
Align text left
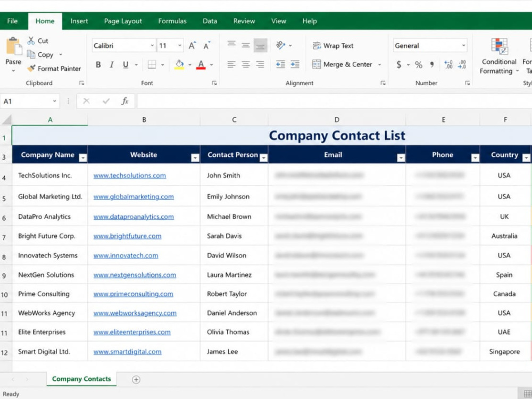pyautogui.click(x=231, y=64)
